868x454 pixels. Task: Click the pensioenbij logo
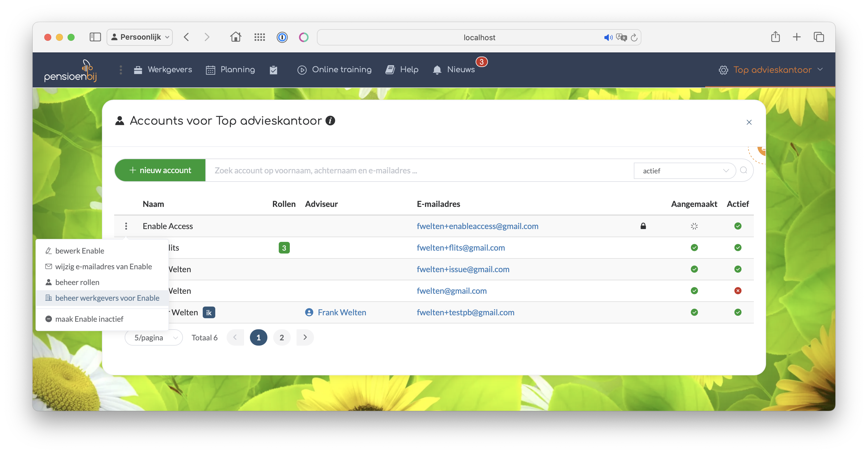pyautogui.click(x=70, y=70)
